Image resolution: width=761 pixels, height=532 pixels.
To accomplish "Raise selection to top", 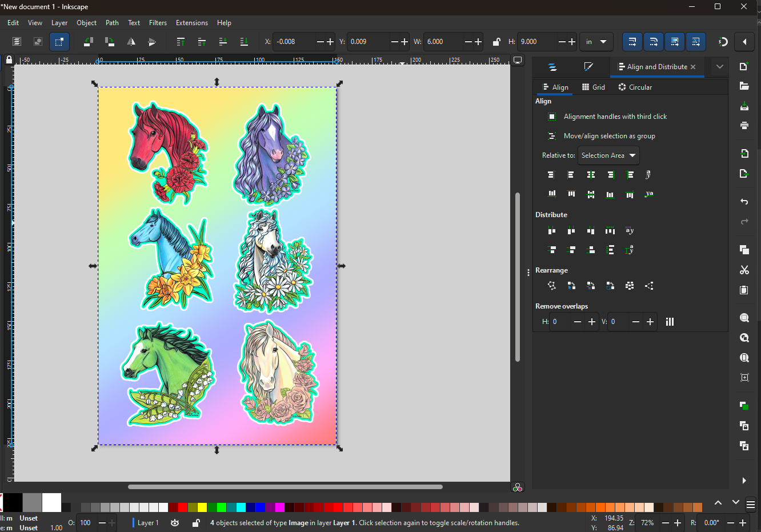I will tap(181, 42).
